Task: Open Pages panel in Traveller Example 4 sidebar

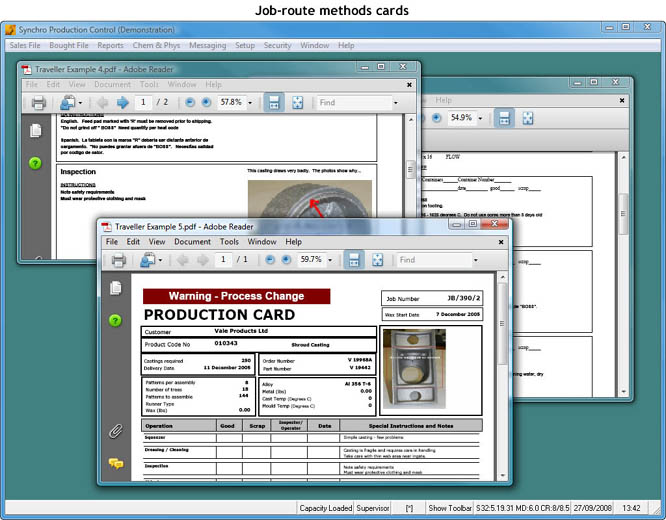Action: click(x=36, y=130)
